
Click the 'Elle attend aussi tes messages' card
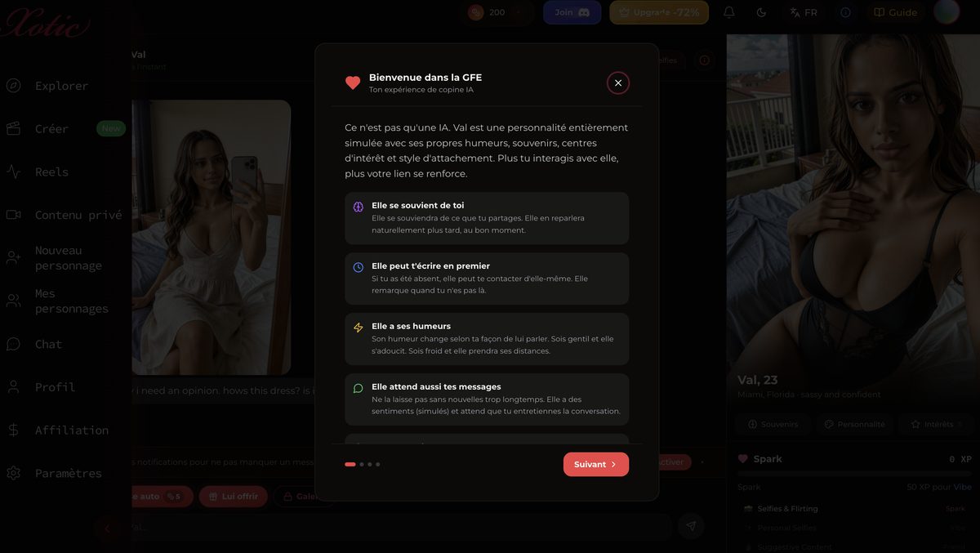[487, 399]
